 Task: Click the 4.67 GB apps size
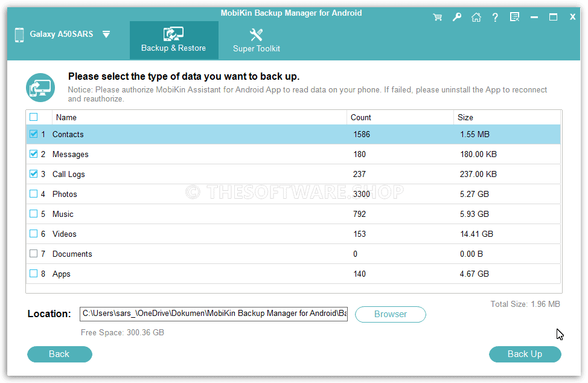475,274
